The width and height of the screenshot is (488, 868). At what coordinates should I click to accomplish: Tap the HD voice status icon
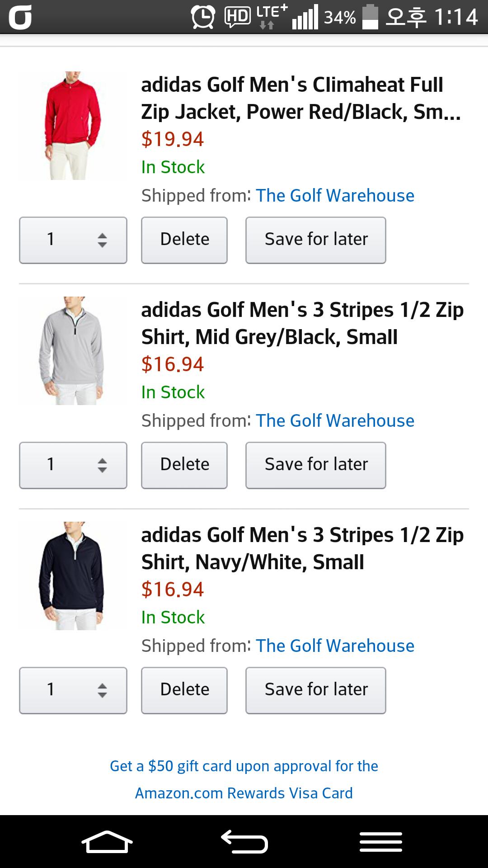[238, 17]
